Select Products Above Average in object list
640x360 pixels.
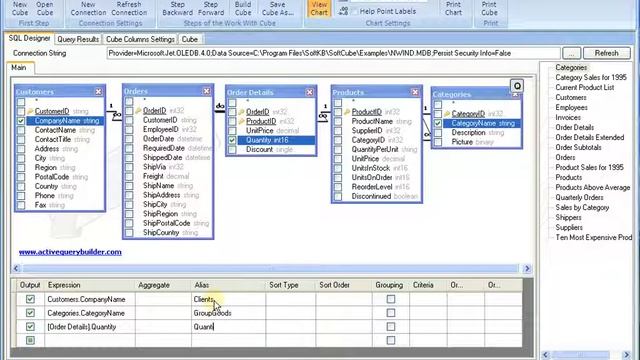pos(593,187)
